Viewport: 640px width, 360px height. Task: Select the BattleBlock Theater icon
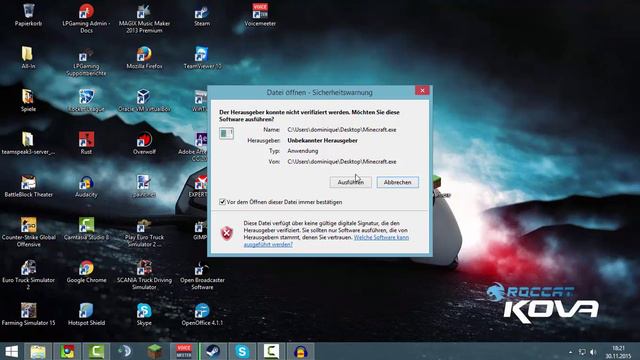point(28,186)
